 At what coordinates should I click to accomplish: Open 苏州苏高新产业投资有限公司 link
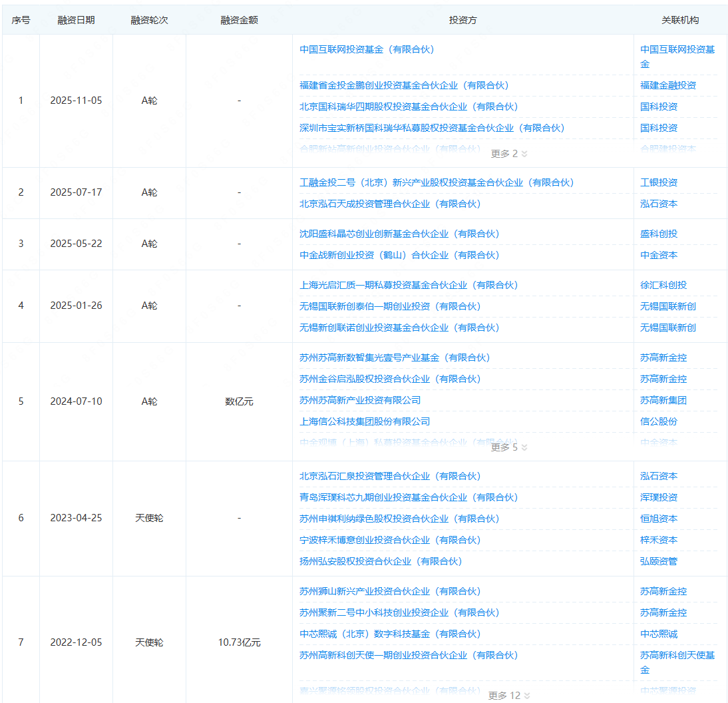[x=360, y=400]
